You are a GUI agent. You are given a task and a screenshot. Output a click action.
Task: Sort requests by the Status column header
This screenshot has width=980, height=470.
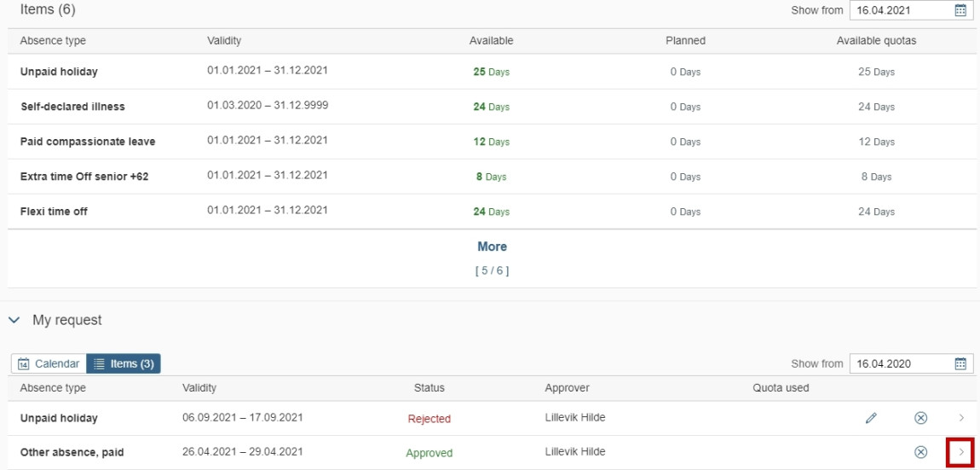pyautogui.click(x=429, y=388)
